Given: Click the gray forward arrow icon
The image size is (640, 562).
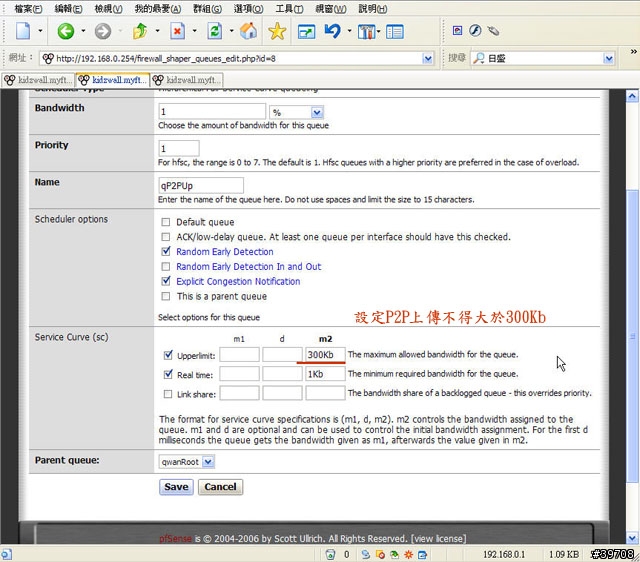Looking at the screenshot, I should tap(102, 31).
